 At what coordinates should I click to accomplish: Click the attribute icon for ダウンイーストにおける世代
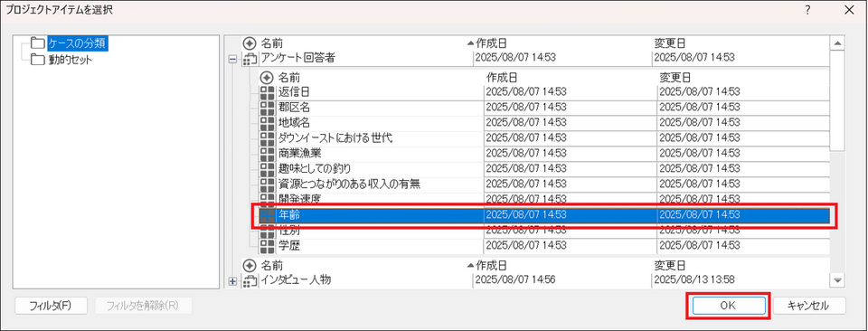(x=268, y=138)
